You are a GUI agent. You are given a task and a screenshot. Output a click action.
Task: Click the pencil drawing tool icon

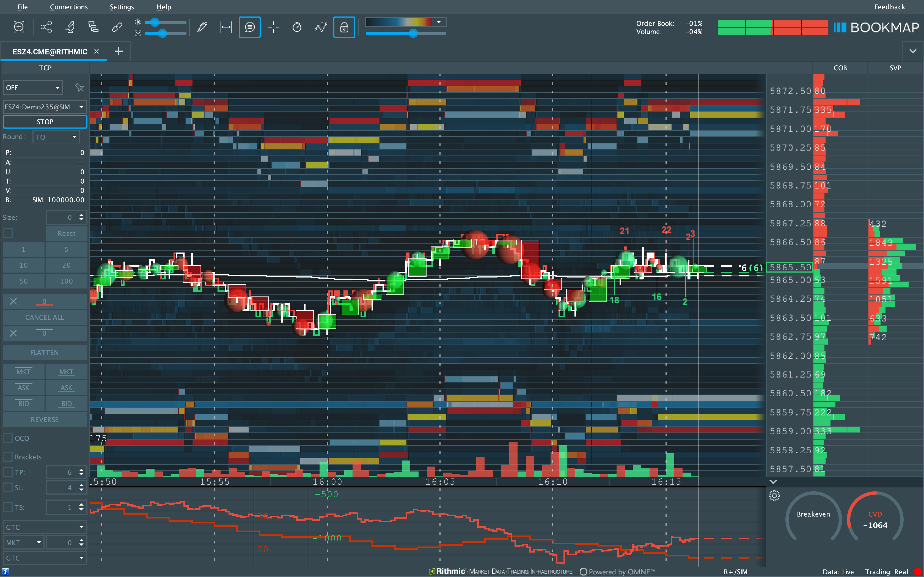pyautogui.click(x=202, y=27)
